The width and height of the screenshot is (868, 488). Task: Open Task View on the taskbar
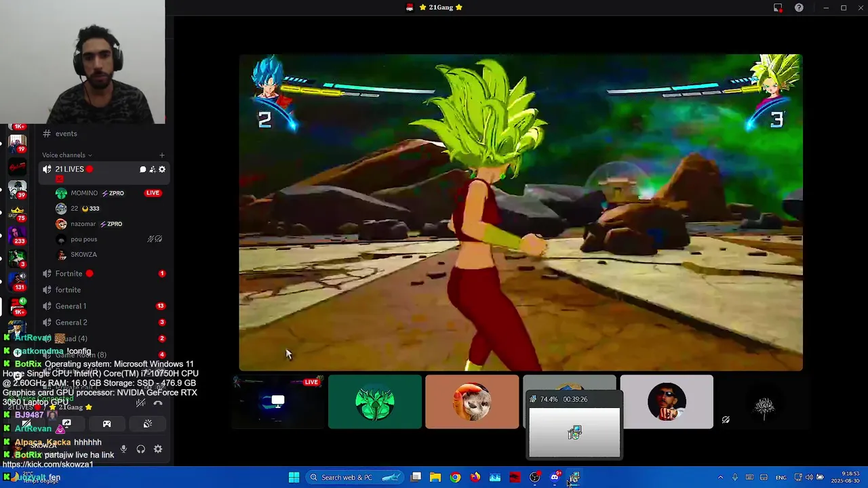(x=416, y=477)
